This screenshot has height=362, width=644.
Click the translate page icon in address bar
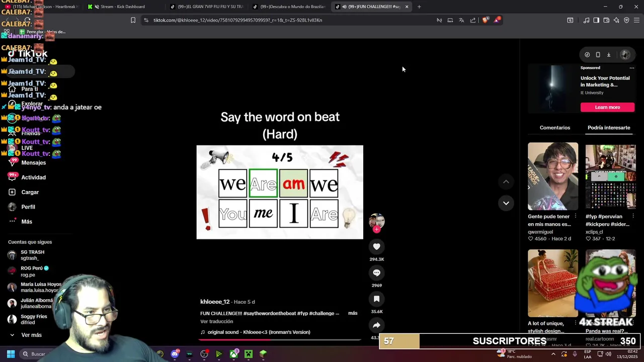click(x=461, y=20)
